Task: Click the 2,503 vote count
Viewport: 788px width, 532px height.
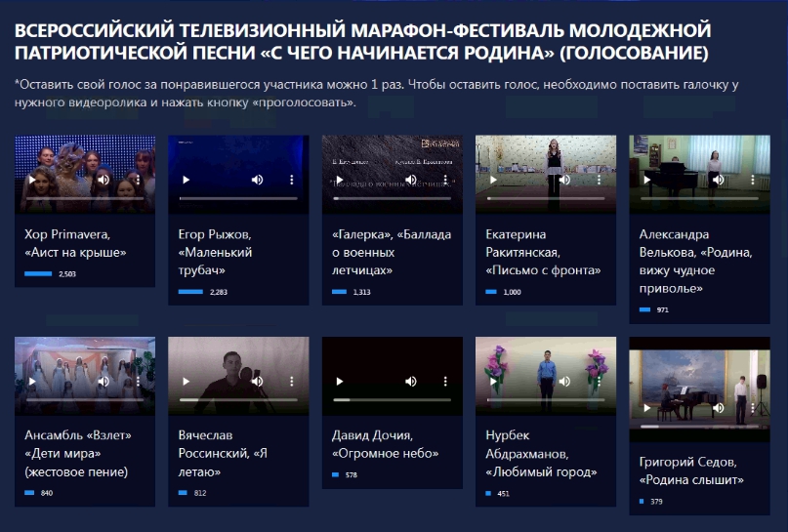Action: pyautogui.click(x=67, y=273)
